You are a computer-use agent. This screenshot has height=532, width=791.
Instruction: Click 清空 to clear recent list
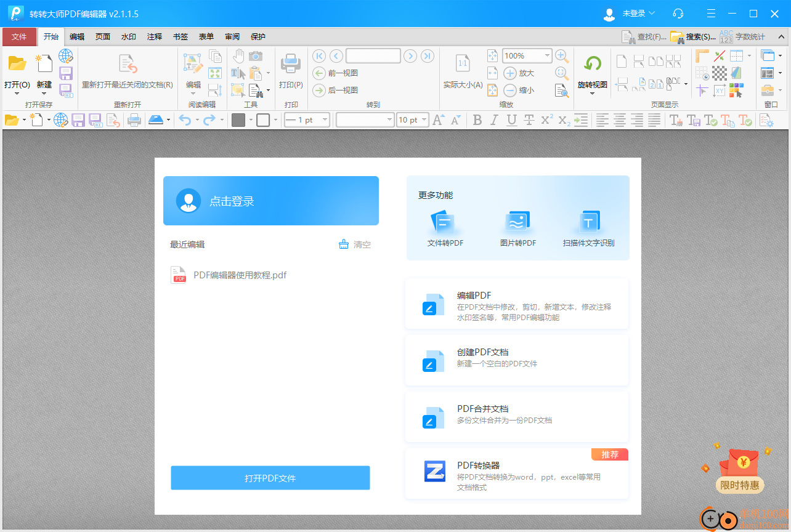click(x=355, y=244)
